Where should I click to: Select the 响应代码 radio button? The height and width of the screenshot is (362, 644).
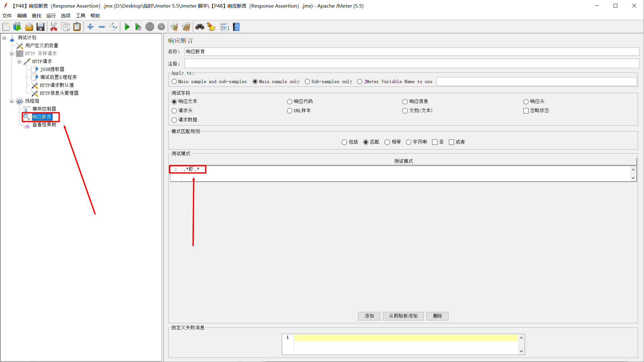click(x=289, y=102)
